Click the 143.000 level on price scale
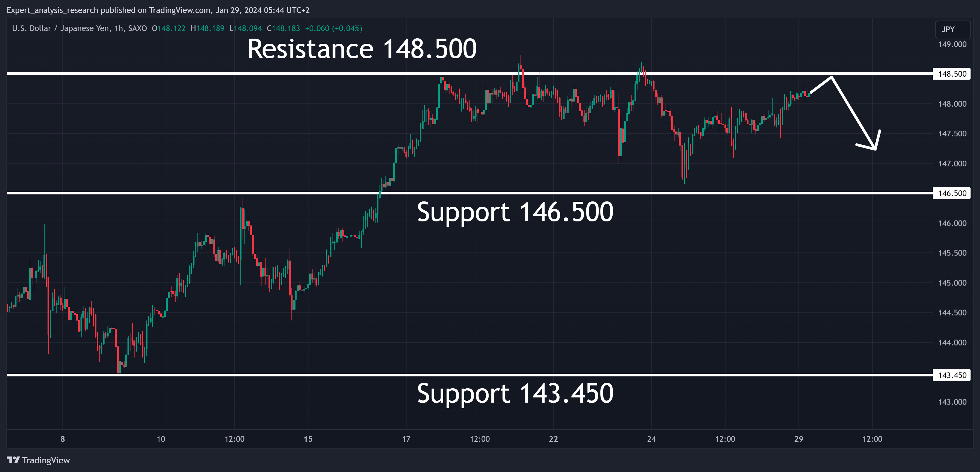980x472 pixels. point(952,402)
